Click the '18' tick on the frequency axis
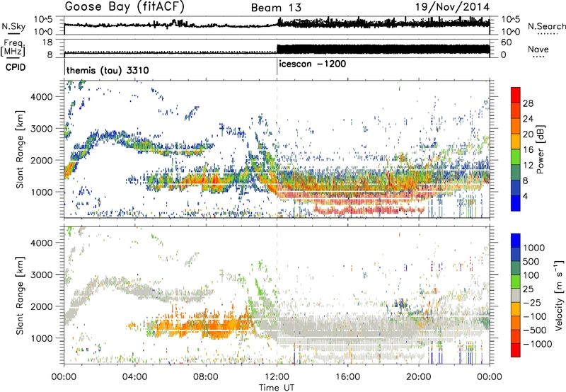Screen dimensions: 566x392 (x=47, y=42)
